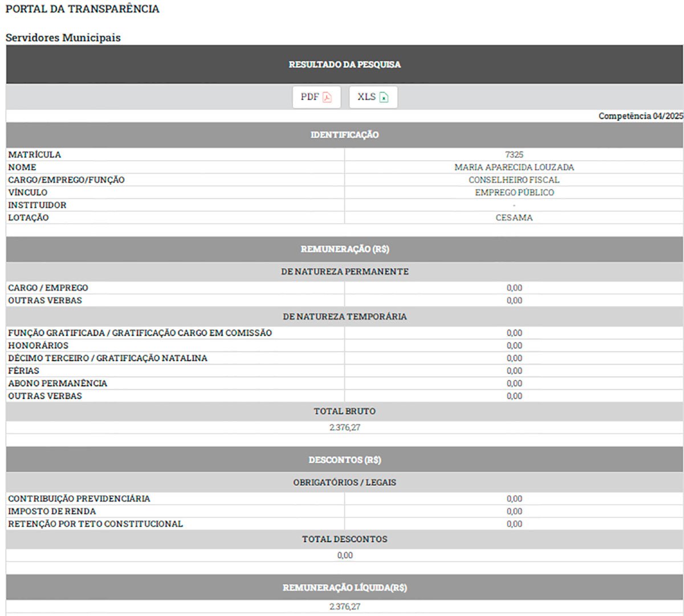
Task: Click the Resultado da Pesquisa header
Action: point(345,64)
